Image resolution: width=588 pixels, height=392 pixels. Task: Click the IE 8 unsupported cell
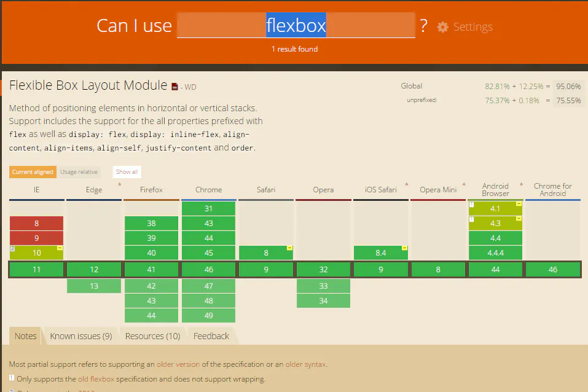(36, 223)
